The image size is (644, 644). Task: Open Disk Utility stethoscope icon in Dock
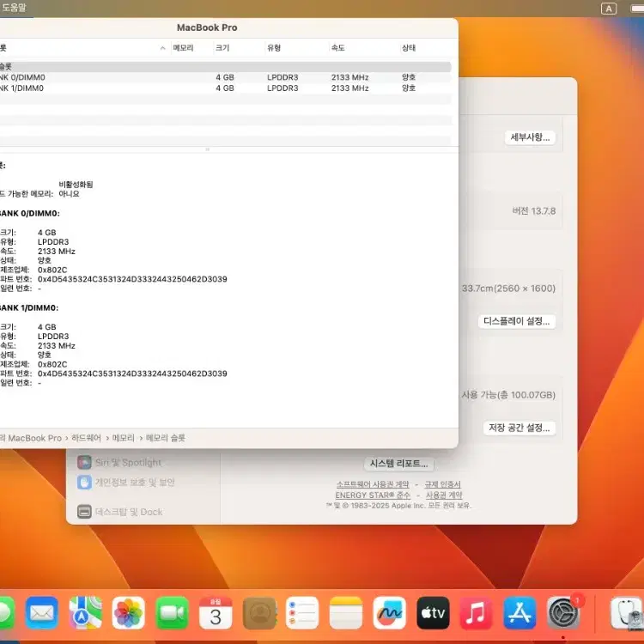pos(627,613)
